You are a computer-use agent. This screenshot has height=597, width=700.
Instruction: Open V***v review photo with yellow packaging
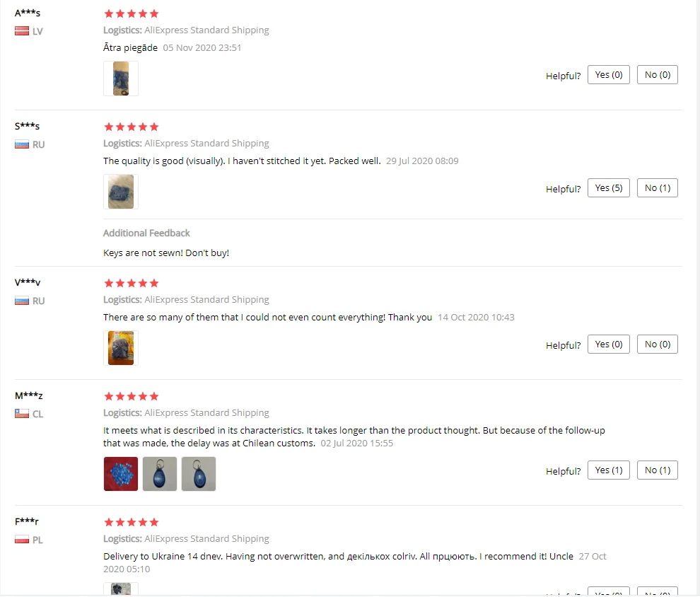pyautogui.click(x=120, y=348)
